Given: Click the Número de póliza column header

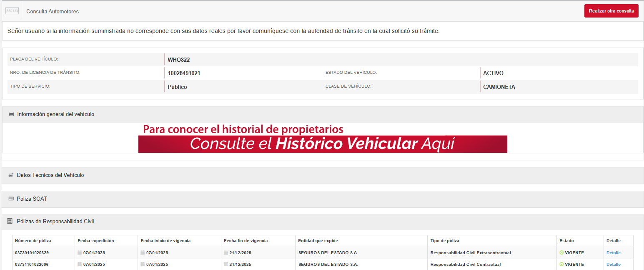Looking at the screenshot, I should coord(33,241).
